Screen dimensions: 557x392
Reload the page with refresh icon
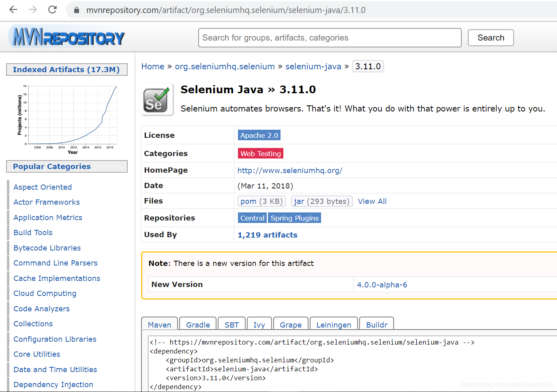pos(52,9)
